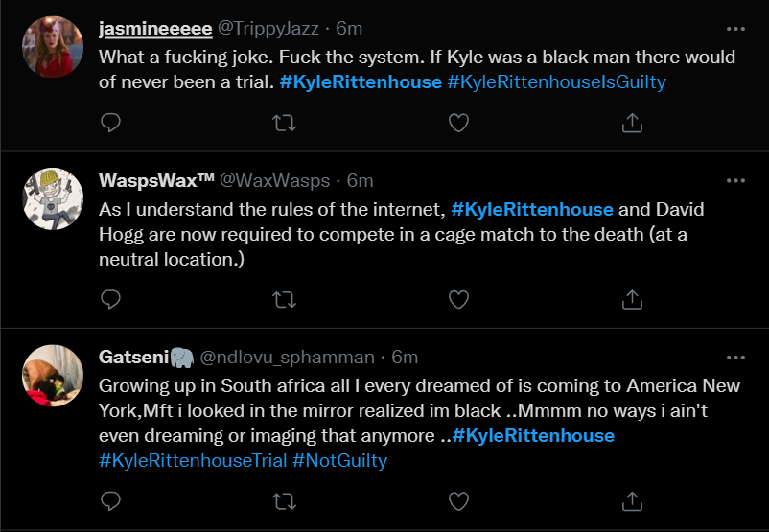
Task: Open the #KyleRittenhouseIsGuilty hashtag
Action: pyautogui.click(x=556, y=82)
